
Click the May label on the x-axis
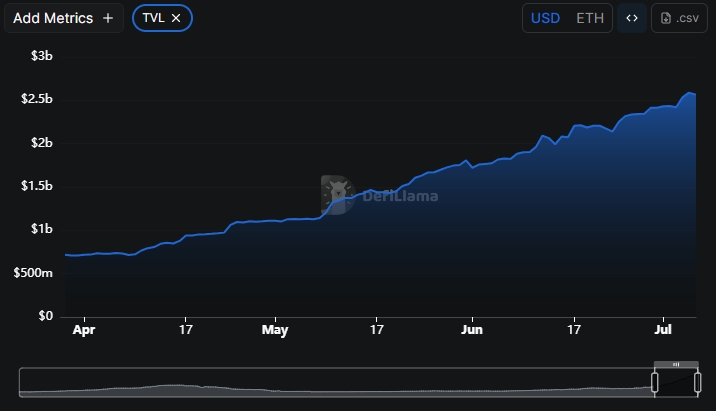click(274, 328)
